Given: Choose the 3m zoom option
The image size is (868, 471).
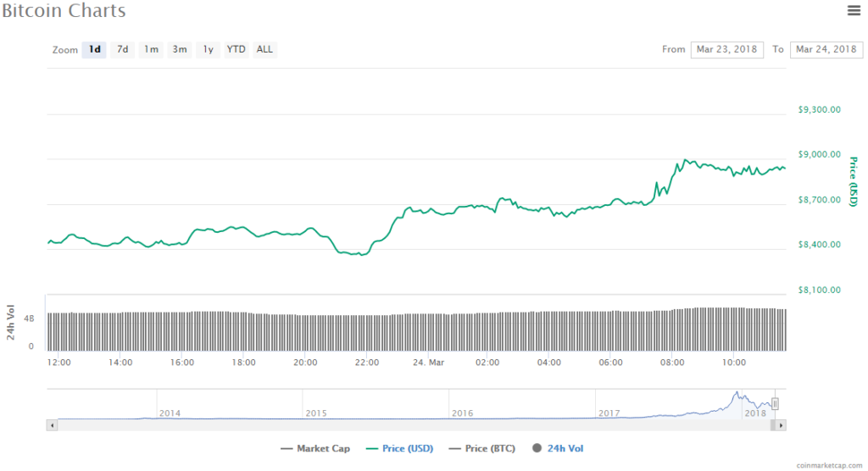Looking at the screenshot, I should pyautogui.click(x=180, y=50).
